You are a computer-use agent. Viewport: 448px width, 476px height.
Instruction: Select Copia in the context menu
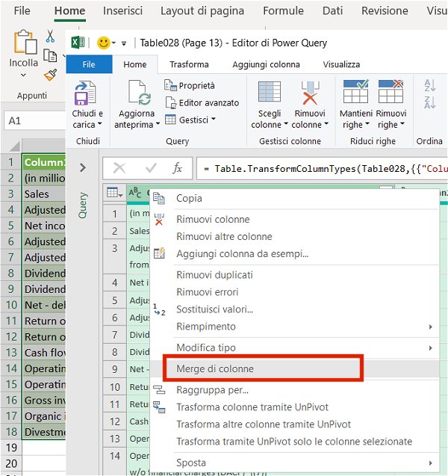click(x=295, y=199)
